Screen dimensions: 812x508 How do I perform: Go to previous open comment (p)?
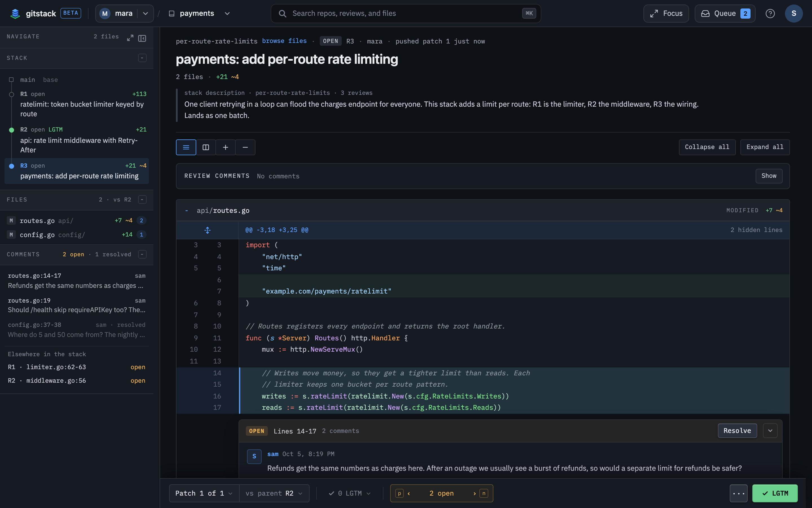coord(404,493)
